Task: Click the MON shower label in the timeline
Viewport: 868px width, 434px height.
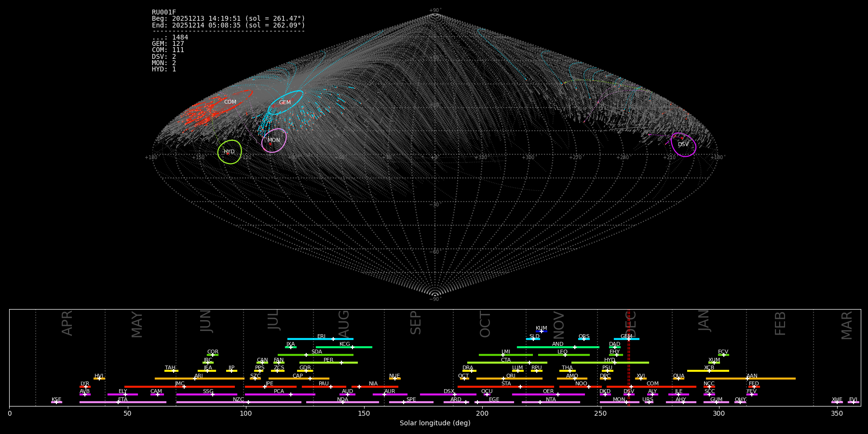Action: (x=619, y=399)
